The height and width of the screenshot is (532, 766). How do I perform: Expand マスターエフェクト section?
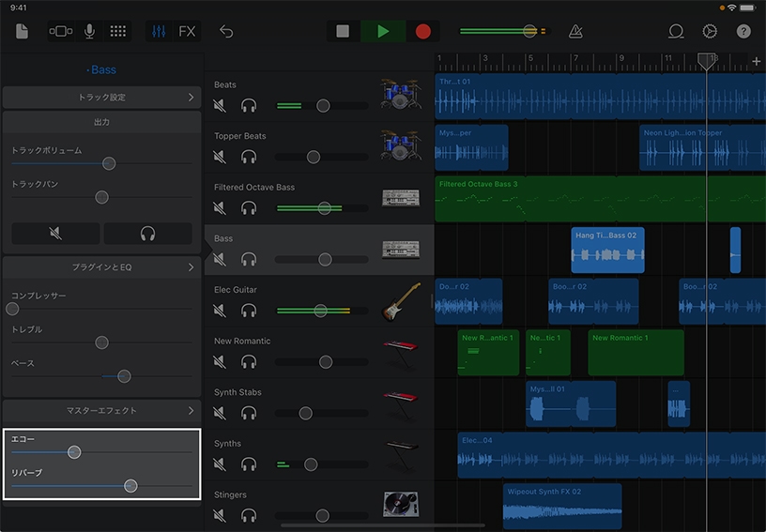tap(101, 411)
